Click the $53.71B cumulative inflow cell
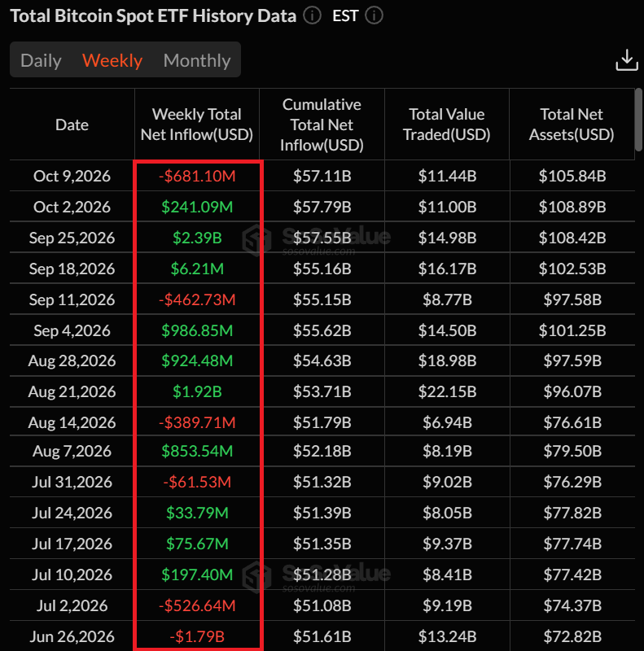Viewport: 644px width, 651px height. tap(322, 391)
